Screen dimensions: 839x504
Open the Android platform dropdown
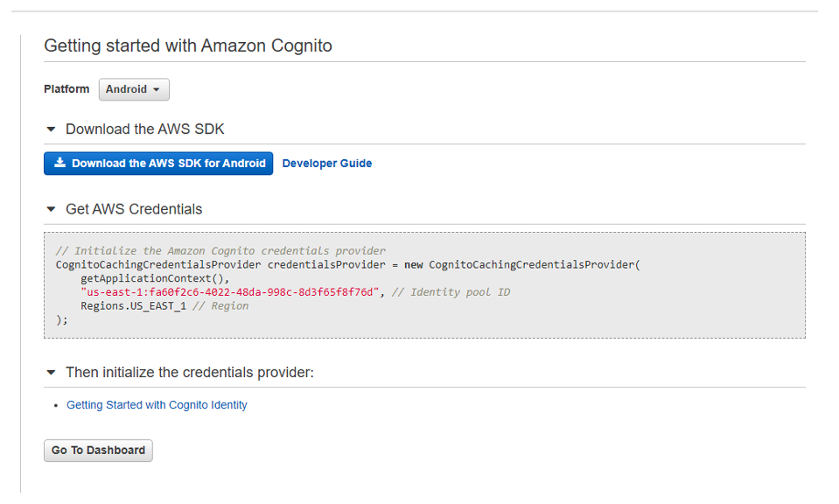coord(133,89)
